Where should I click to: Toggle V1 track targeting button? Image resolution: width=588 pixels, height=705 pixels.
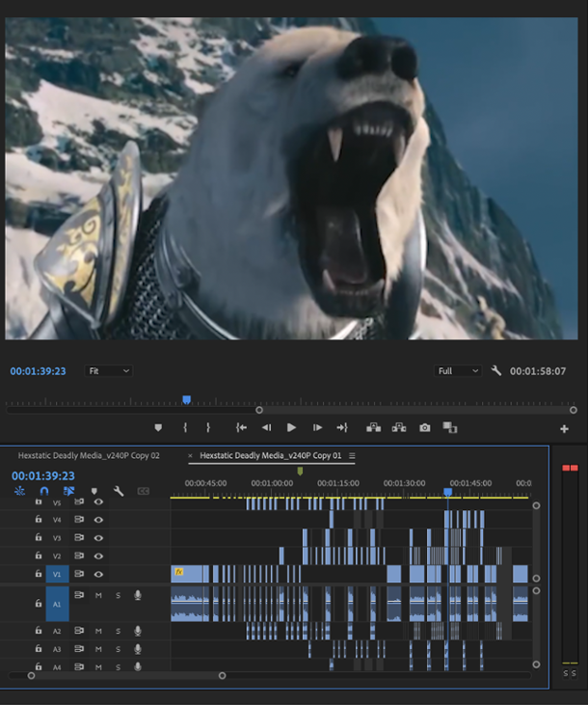coord(57,574)
